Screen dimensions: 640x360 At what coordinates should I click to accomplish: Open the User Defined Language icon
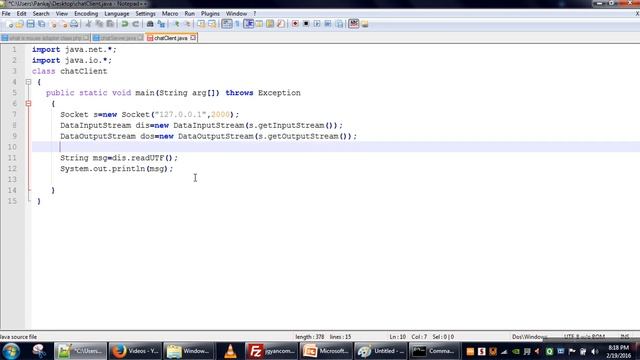(x=259, y=24)
